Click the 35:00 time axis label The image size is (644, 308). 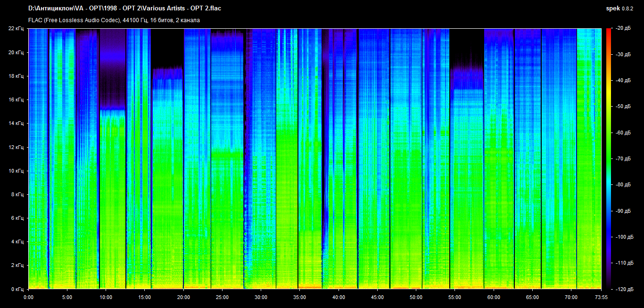coord(300,298)
